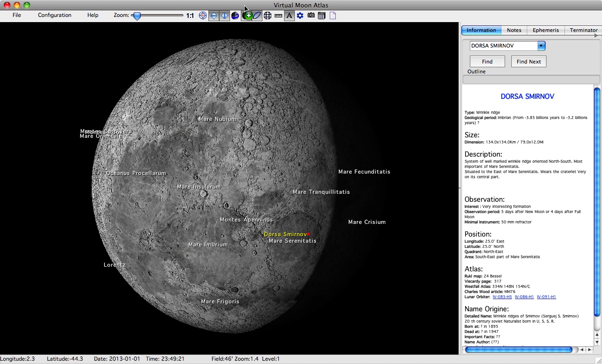The image size is (602, 364).
Task: Open settings with the blue gear icon
Action: tap(300, 16)
